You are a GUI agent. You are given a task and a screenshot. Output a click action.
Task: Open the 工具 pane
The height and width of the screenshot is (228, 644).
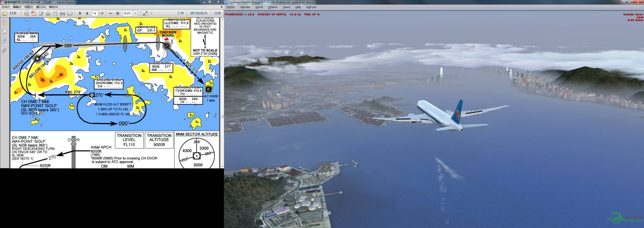(180, 13)
